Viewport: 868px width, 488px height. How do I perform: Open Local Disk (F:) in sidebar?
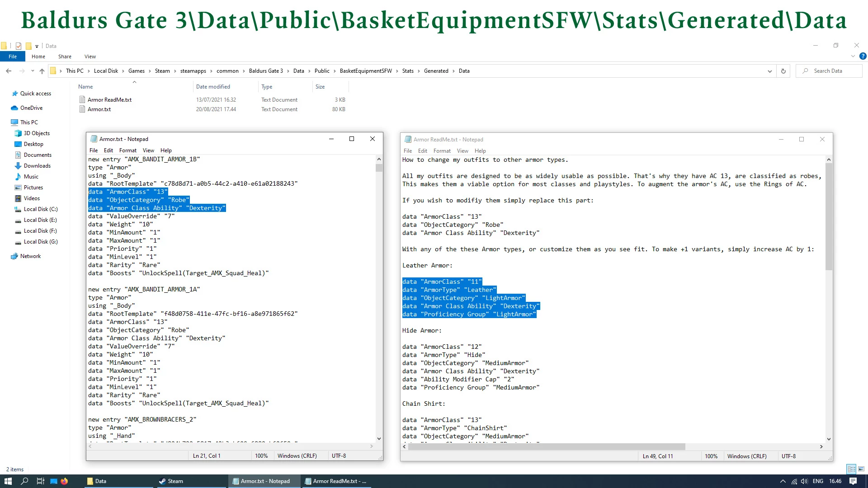40,231
